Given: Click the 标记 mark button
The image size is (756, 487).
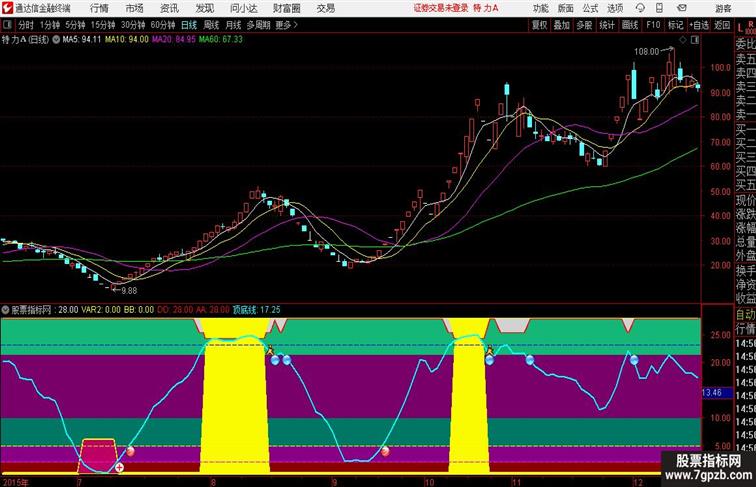Looking at the screenshot, I should 675,25.
